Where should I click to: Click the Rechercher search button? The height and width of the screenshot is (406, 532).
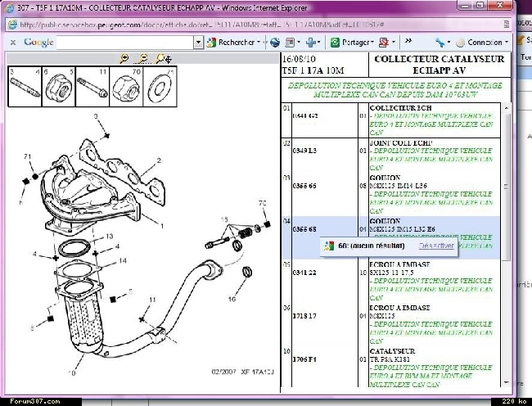[x=231, y=42]
